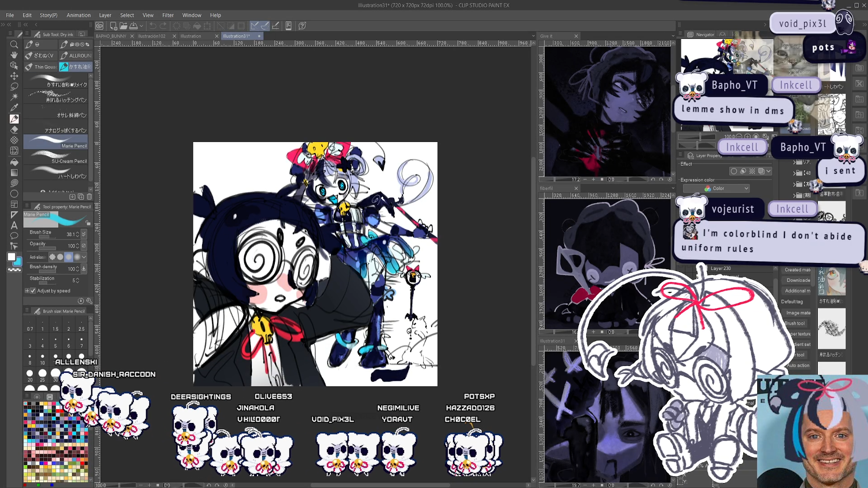Select the Move layer tool

click(x=14, y=76)
